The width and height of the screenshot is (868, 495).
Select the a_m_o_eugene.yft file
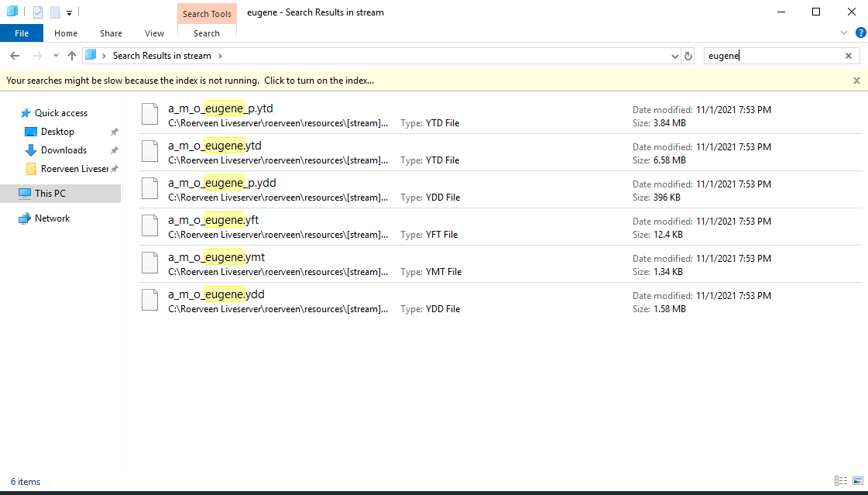214,220
